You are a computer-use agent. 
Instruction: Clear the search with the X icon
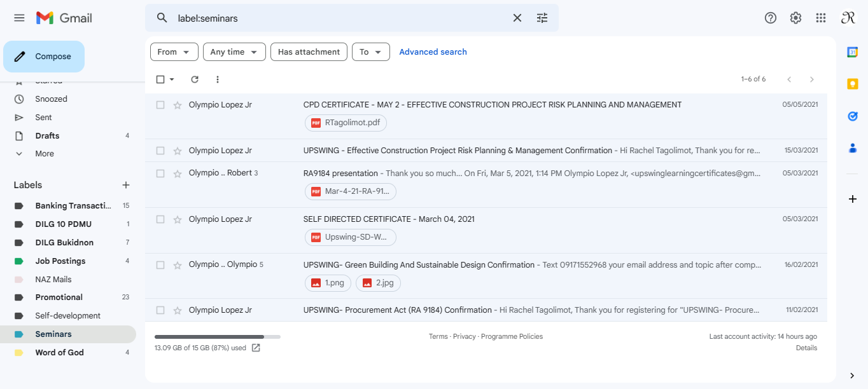[x=517, y=18]
